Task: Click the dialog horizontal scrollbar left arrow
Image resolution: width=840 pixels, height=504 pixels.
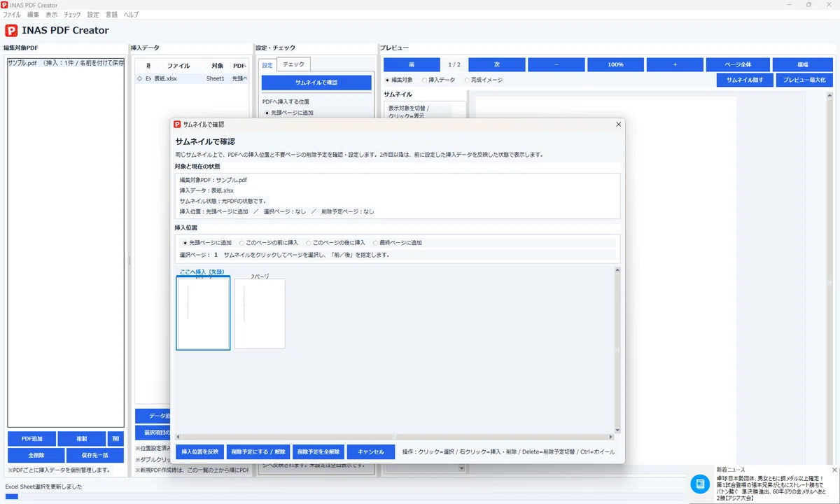Action: tap(178, 437)
